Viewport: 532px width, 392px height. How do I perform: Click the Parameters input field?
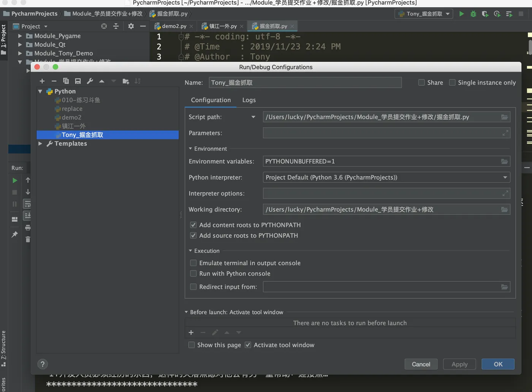click(386, 133)
